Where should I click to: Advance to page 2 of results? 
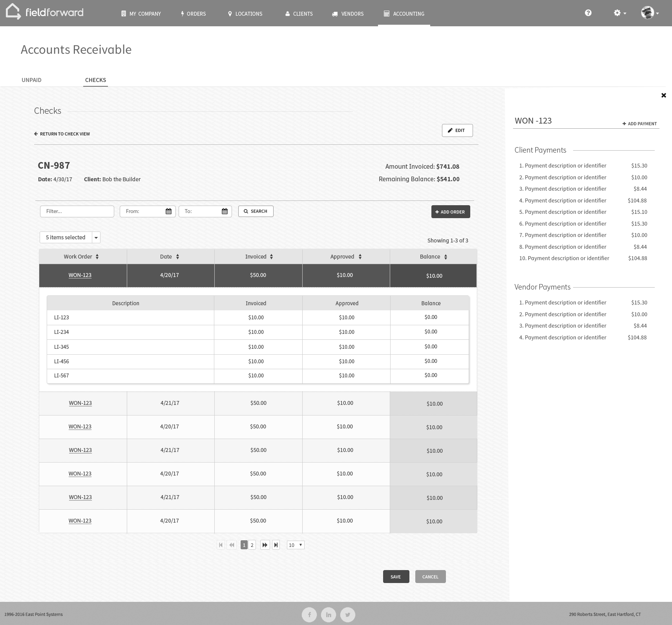point(252,545)
